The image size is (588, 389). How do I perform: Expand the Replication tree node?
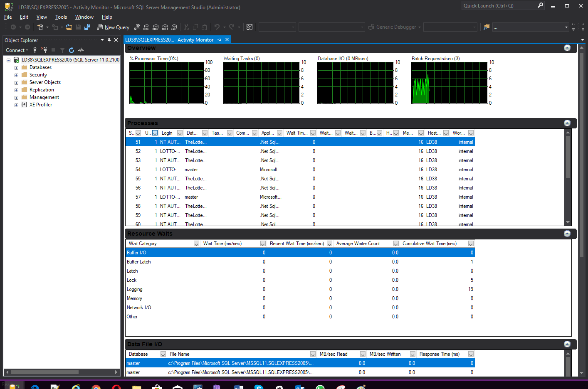[16, 90]
